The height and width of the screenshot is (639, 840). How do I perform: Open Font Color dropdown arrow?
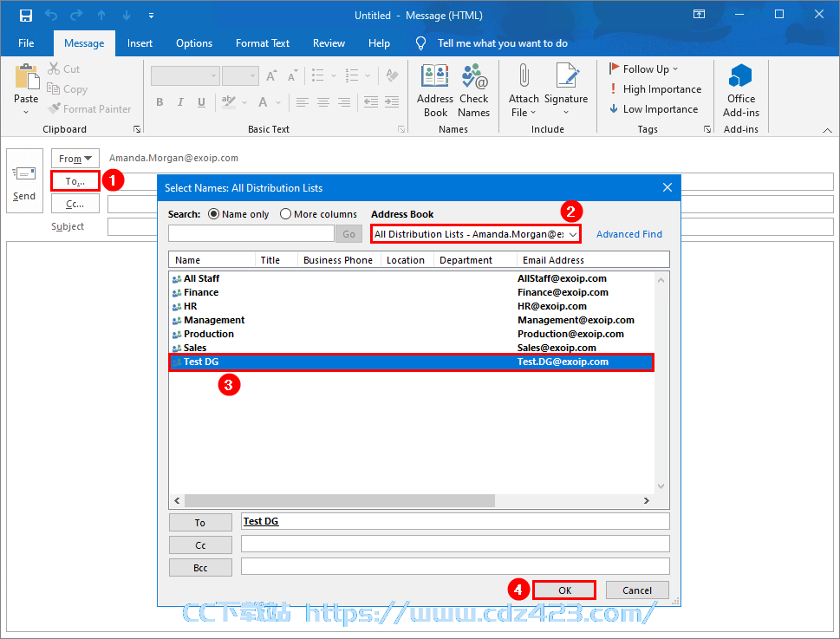[x=278, y=102]
